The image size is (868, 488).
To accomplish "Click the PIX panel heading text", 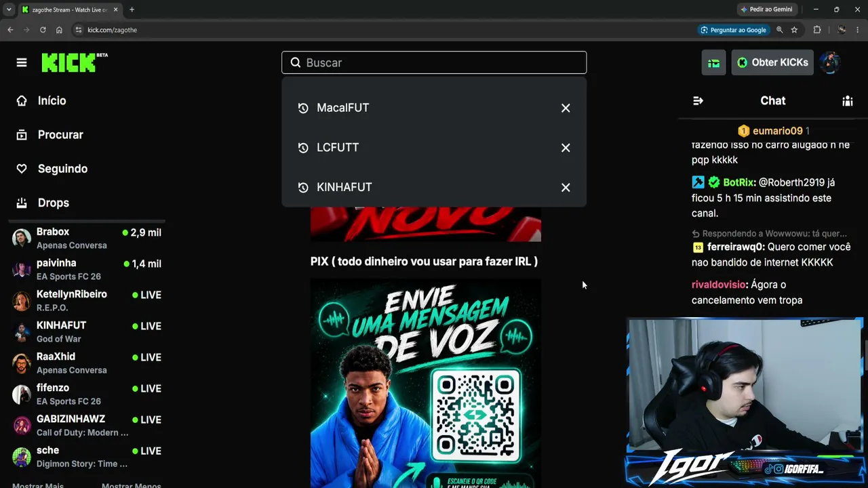I will tap(424, 261).
